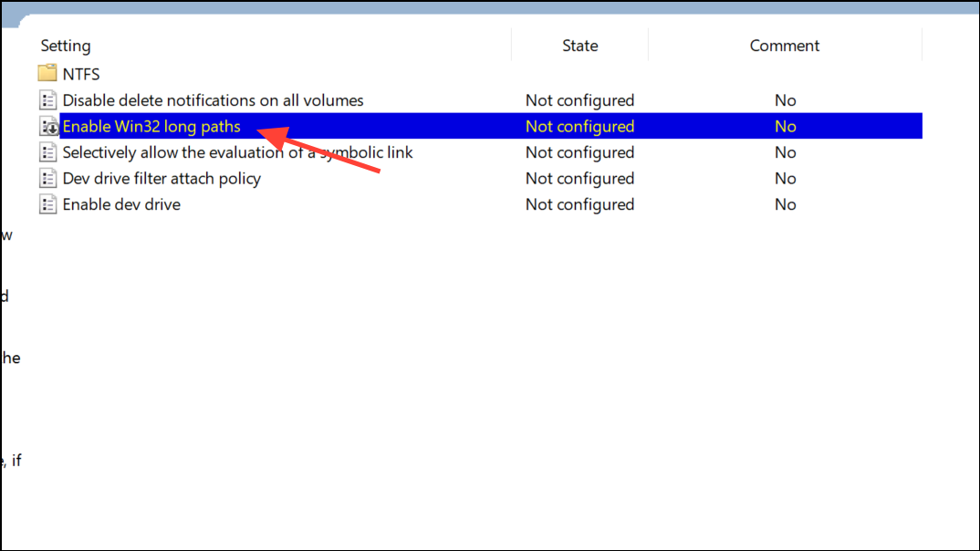The width and height of the screenshot is (980, 551).
Task: Sort by the Setting column header
Action: 66,46
